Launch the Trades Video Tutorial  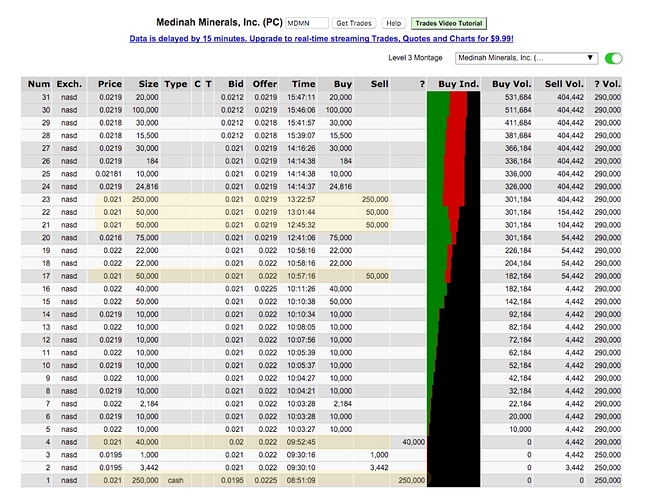click(449, 23)
